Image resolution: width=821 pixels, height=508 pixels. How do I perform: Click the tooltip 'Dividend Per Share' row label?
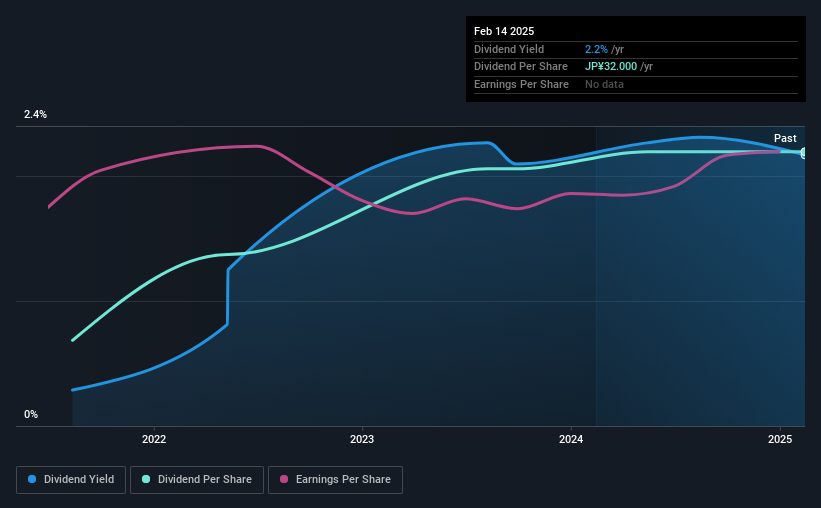pyautogui.click(x=520, y=67)
